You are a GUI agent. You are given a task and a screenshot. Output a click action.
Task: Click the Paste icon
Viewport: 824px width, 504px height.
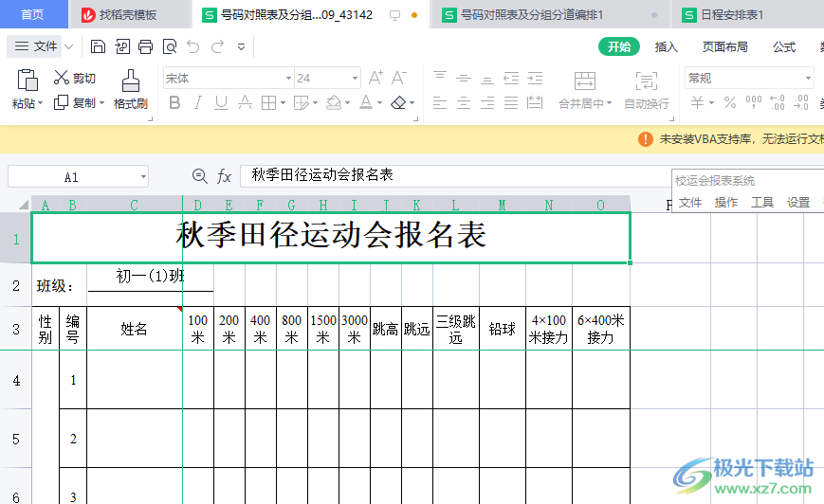[x=27, y=81]
